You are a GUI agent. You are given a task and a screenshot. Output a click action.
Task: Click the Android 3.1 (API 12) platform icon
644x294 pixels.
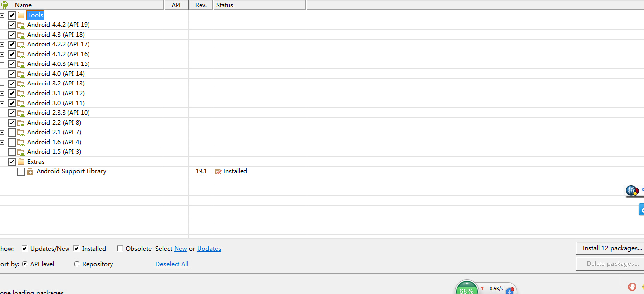21,93
